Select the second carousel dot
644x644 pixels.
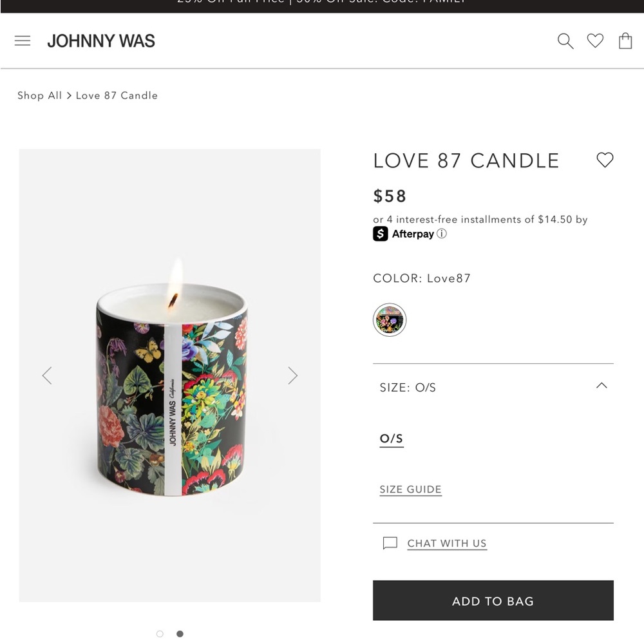point(180,634)
